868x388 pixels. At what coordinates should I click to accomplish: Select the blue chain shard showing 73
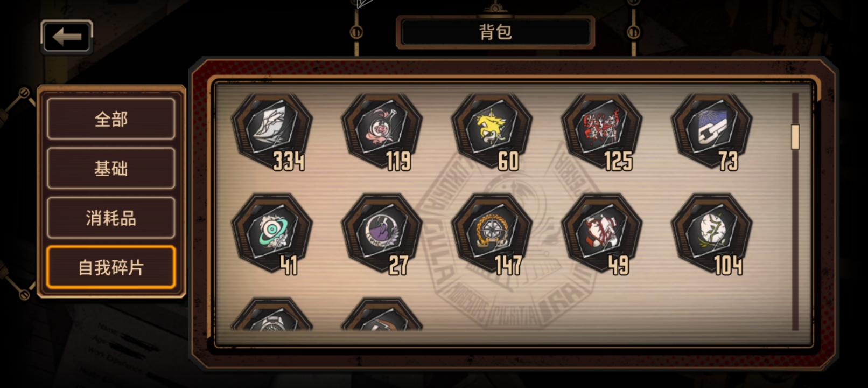coord(711,132)
